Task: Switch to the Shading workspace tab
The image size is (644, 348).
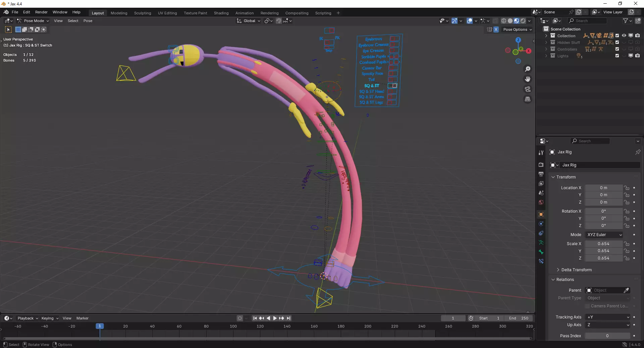Action: click(x=221, y=13)
